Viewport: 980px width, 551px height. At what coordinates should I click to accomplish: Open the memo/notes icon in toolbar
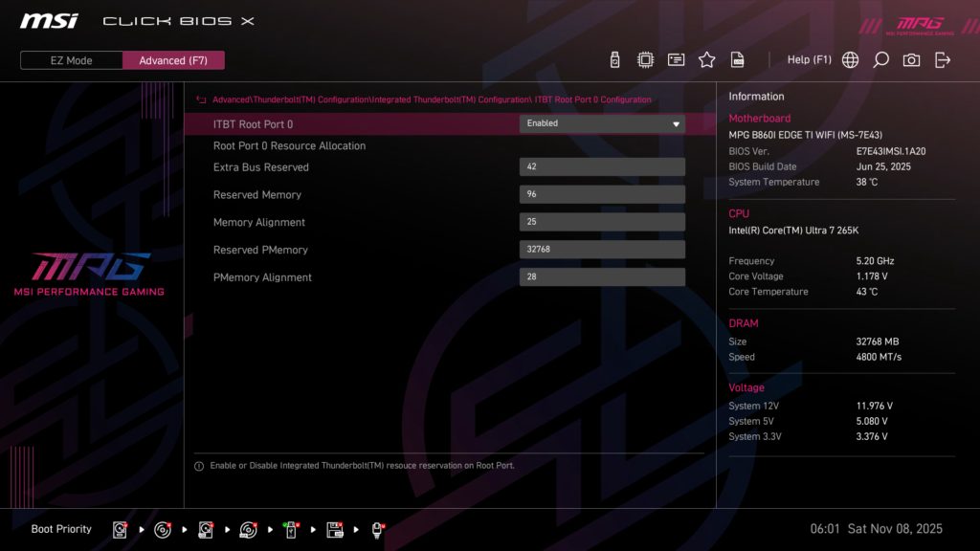click(x=676, y=58)
